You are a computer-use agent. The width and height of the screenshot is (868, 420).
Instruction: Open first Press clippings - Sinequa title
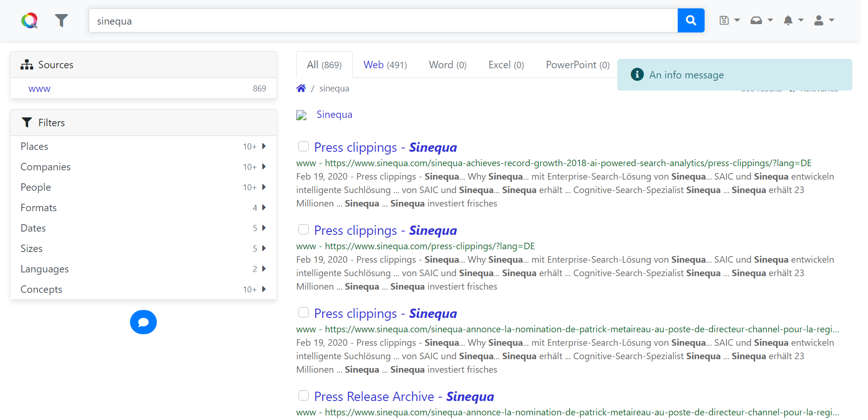coord(385,147)
